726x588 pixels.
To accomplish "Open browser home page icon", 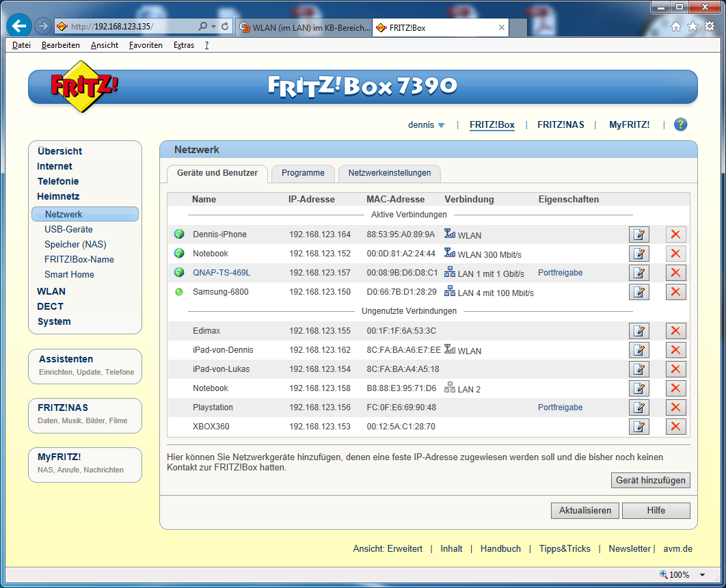I will (676, 27).
